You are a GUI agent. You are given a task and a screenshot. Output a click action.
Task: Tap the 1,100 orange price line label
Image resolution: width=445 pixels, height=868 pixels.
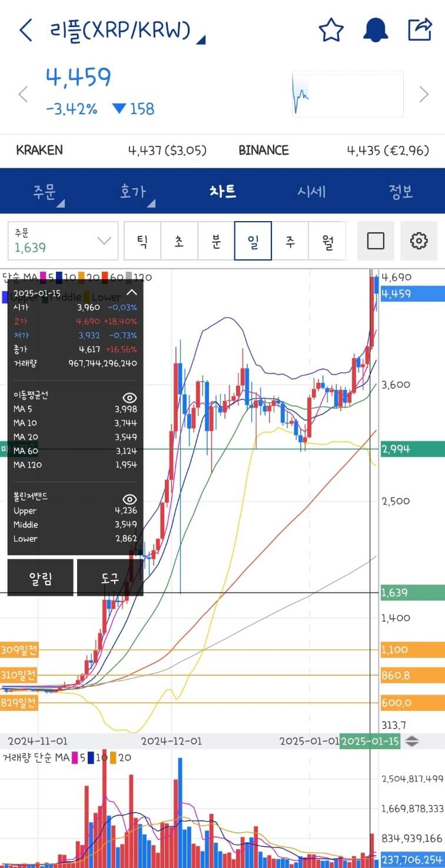coord(413,650)
